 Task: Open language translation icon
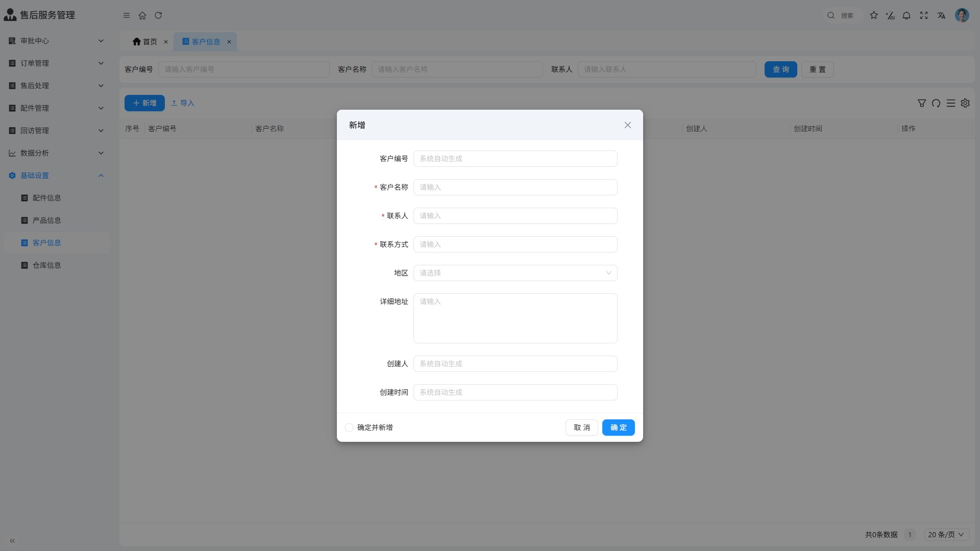(941, 15)
